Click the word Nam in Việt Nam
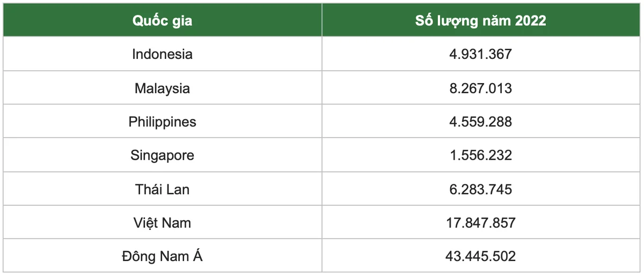 coord(178,222)
